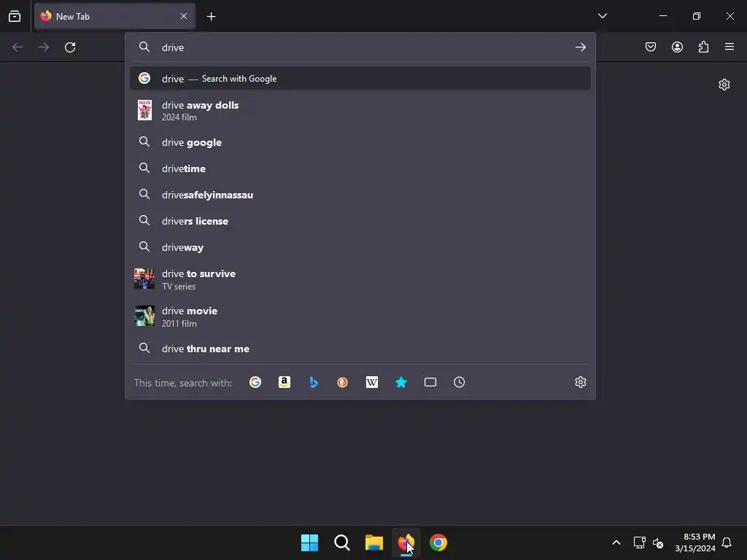The image size is (747, 560).
Task: Expand the List all tabs chevron
Action: tap(602, 16)
